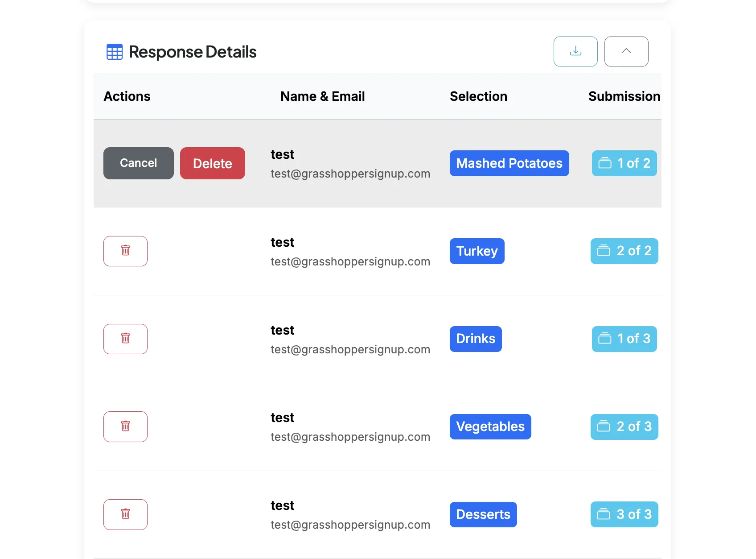Click the trash icon for the Turkey row
The width and height of the screenshot is (756, 559).
click(125, 251)
